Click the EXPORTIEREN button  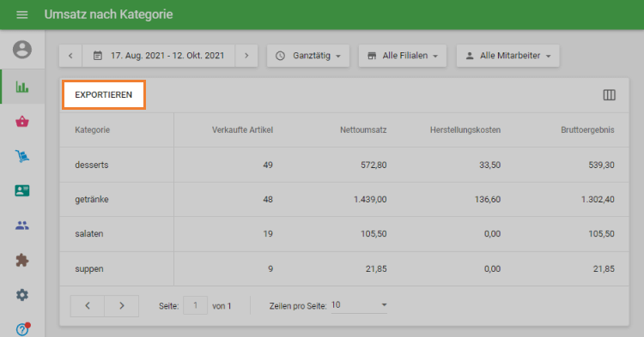pyautogui.click(x=104, y=94)
